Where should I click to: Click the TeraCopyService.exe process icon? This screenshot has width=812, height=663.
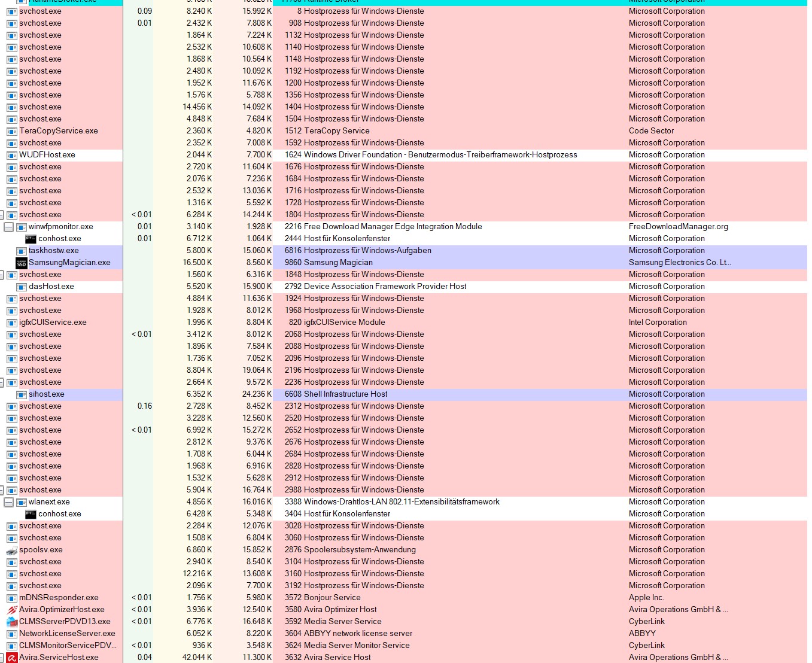pyautogui.click(x=11, y=131)
